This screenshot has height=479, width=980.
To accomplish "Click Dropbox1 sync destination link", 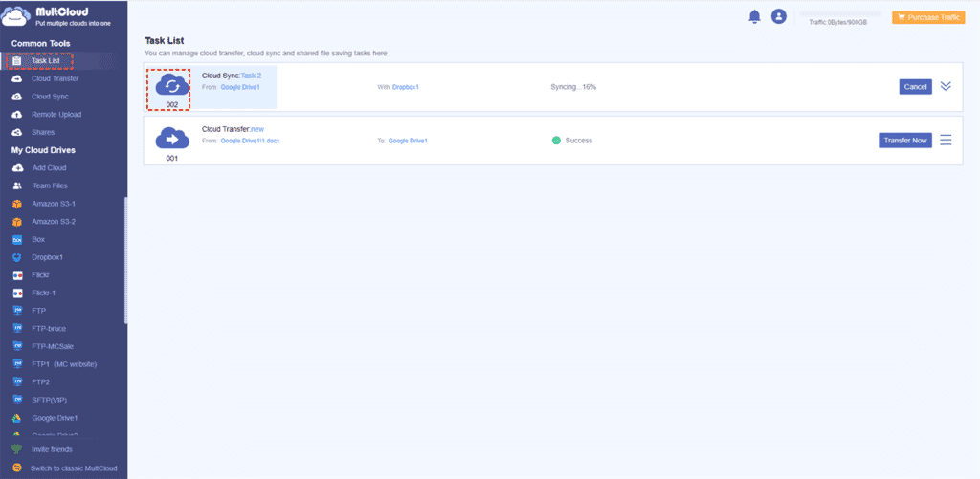I will point(406,87).
